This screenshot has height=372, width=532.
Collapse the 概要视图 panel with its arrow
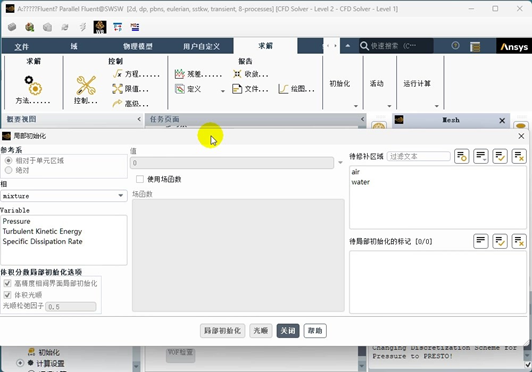pos(139,119)
